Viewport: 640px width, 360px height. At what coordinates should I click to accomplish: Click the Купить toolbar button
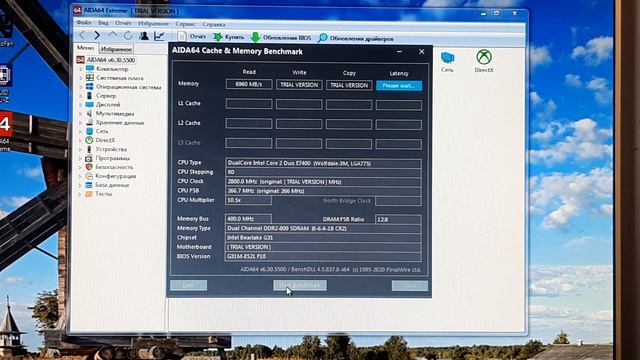click(228, 37)
